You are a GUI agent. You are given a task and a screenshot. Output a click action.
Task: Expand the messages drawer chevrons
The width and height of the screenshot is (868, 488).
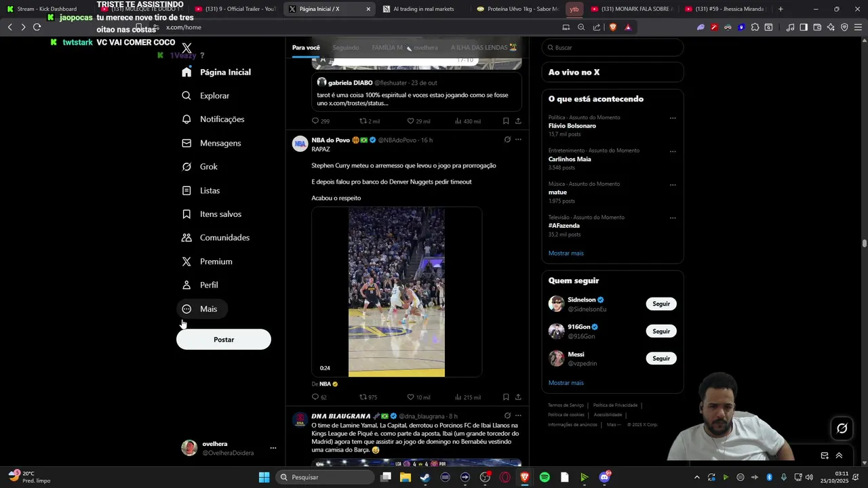click(x=839, y=455)
